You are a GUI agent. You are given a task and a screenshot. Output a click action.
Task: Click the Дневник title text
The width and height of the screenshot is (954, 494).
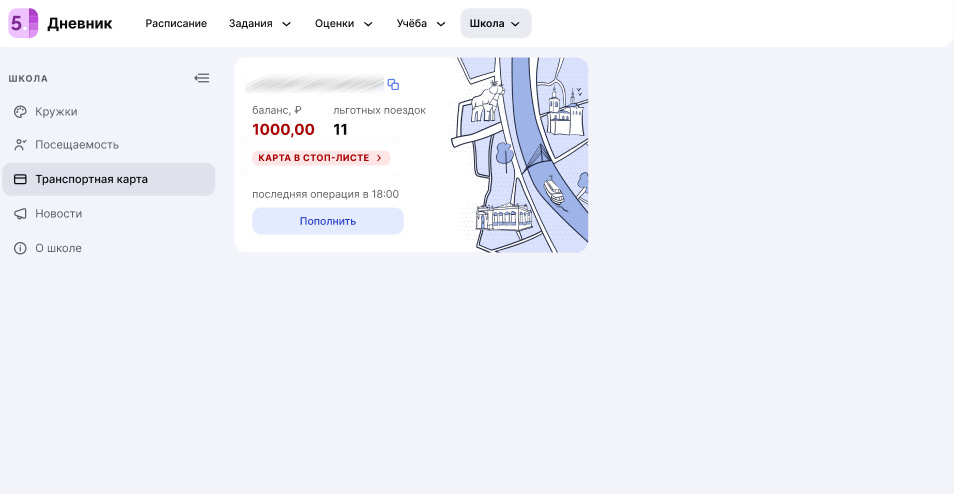(x=80, y=24)
